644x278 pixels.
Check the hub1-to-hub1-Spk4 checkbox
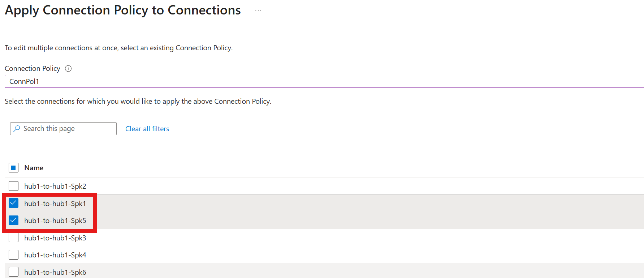(13, 255)
